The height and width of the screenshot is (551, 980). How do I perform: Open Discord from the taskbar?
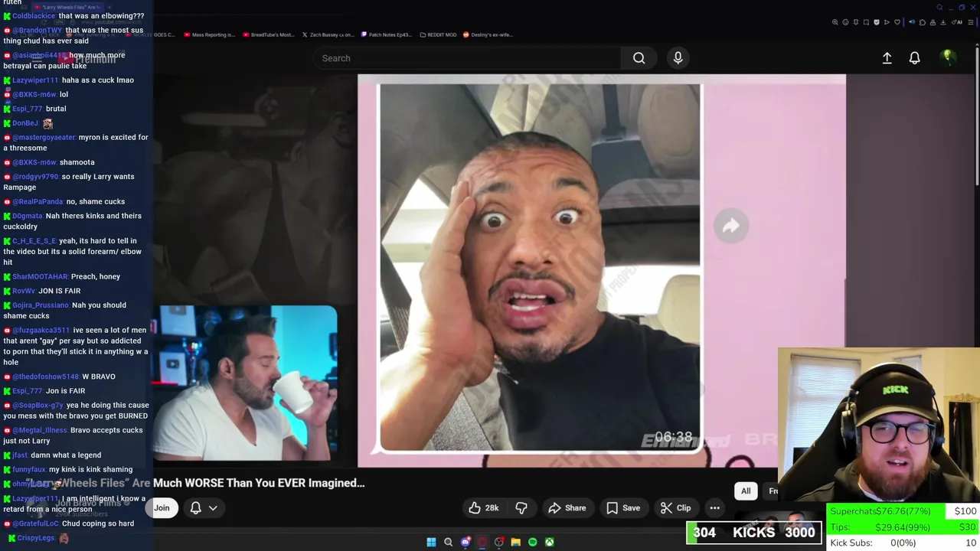tap(465, 542)
